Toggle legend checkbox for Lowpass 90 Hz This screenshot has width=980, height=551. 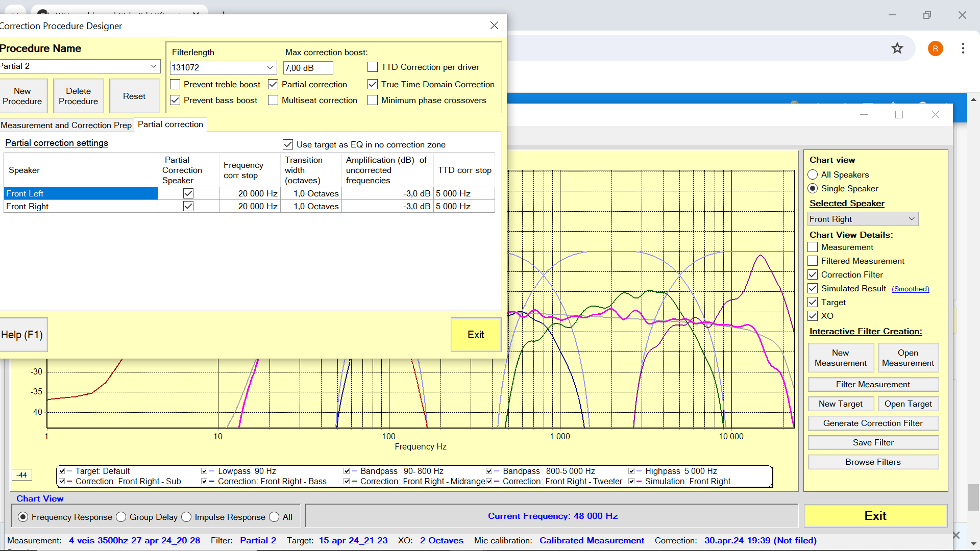204,471
